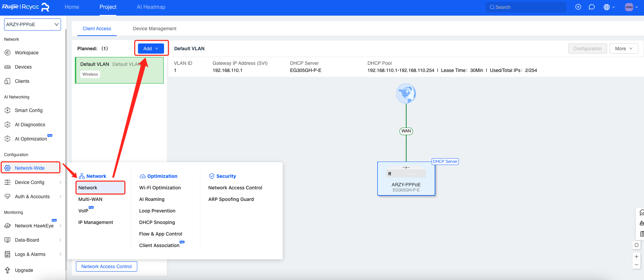This screenshot has height=280, width=644.
Task: Click the Internet globe in topology
Action: (x=406, y=94)
